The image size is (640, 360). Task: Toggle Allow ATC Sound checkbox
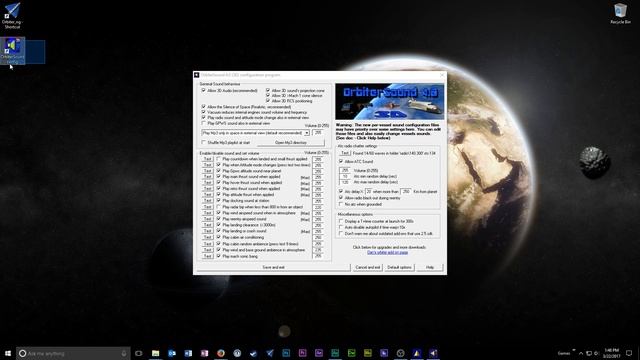341,162
